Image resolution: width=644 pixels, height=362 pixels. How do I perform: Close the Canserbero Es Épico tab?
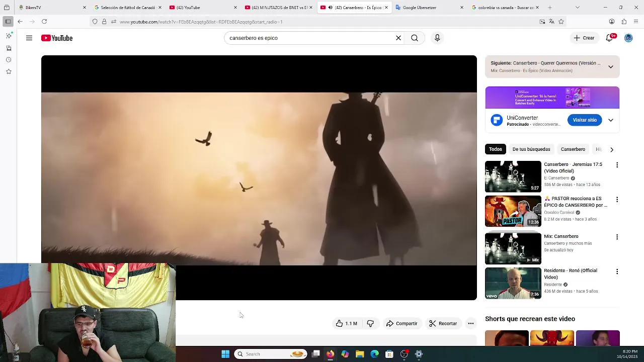click(x=386, y=8)
